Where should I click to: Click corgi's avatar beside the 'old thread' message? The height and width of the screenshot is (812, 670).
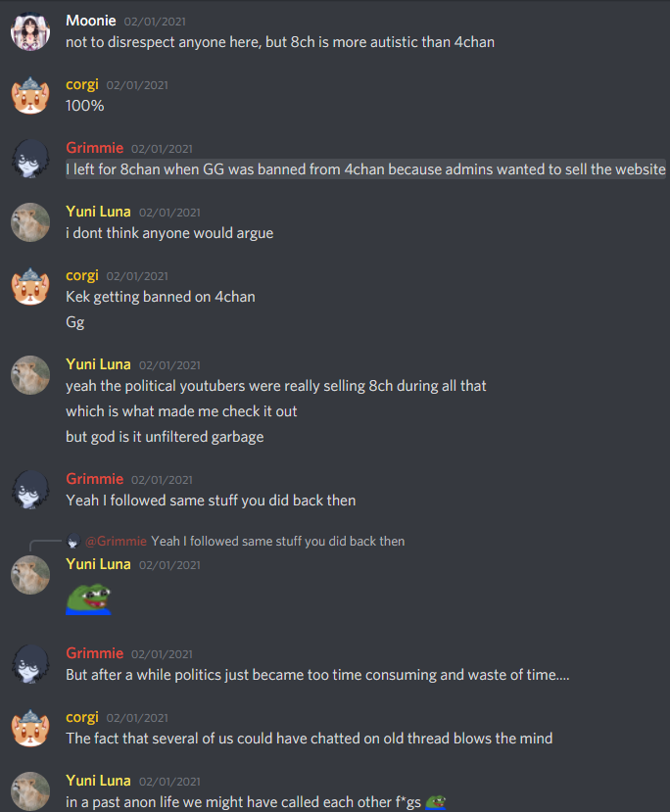[30, 728]
